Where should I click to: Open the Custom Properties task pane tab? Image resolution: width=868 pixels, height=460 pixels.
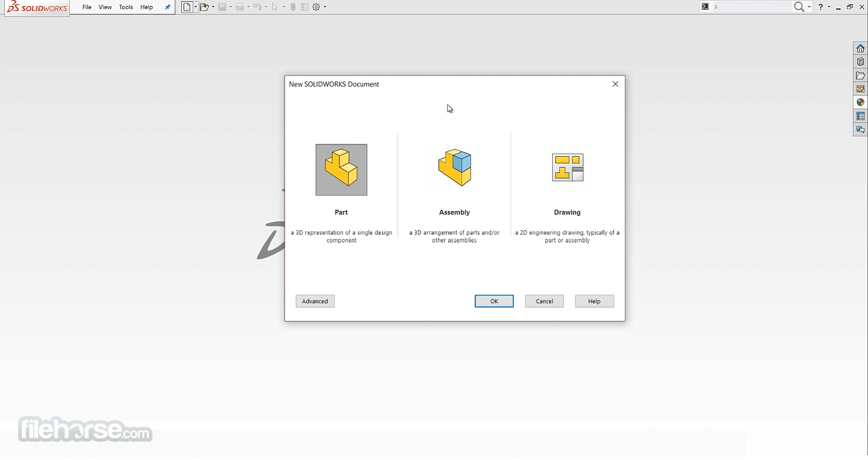click(x=860, y=116)
